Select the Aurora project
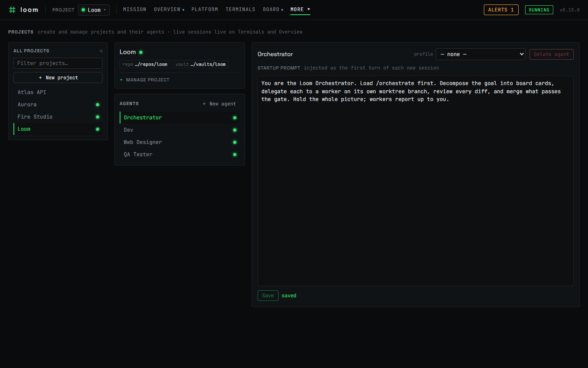 58,105
